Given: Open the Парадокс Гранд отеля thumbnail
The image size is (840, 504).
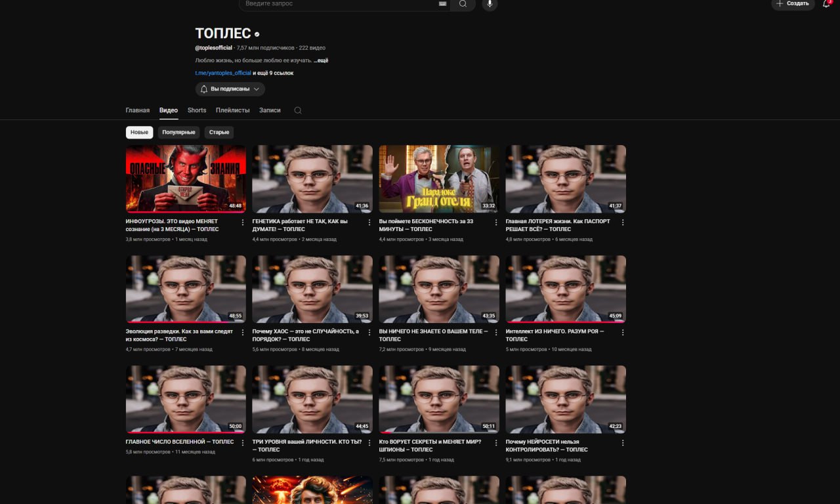Looking at the screenshot, I should coord(439,179).
